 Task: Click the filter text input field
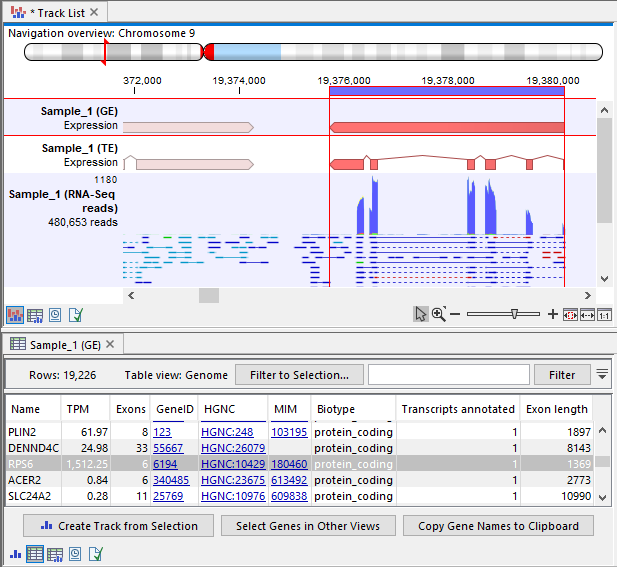(x=448, y=375)
